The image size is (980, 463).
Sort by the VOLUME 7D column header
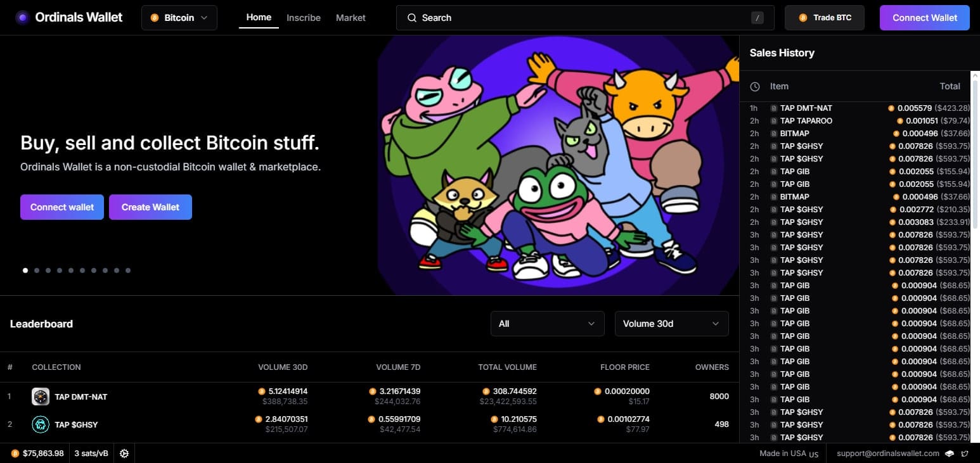(x=398, y=367)
